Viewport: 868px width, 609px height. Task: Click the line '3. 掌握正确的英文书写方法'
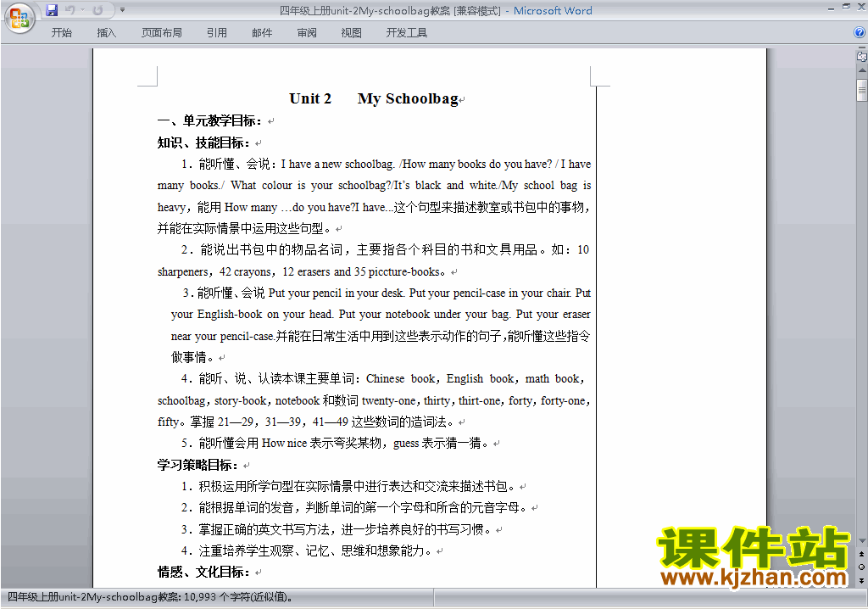(336, 529)
